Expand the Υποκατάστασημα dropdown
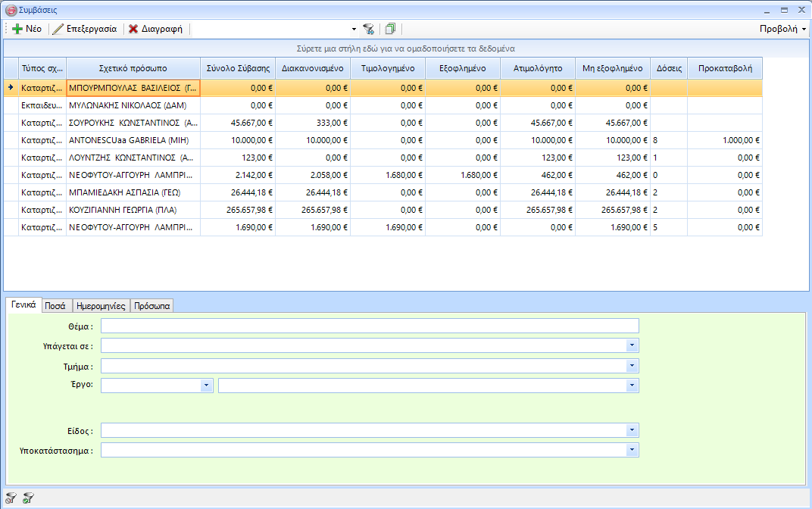 (x=632, y=450)
